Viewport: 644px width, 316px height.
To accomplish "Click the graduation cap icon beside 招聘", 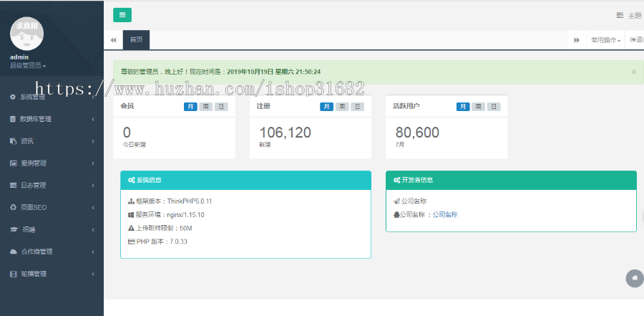I will click(14, 229).
